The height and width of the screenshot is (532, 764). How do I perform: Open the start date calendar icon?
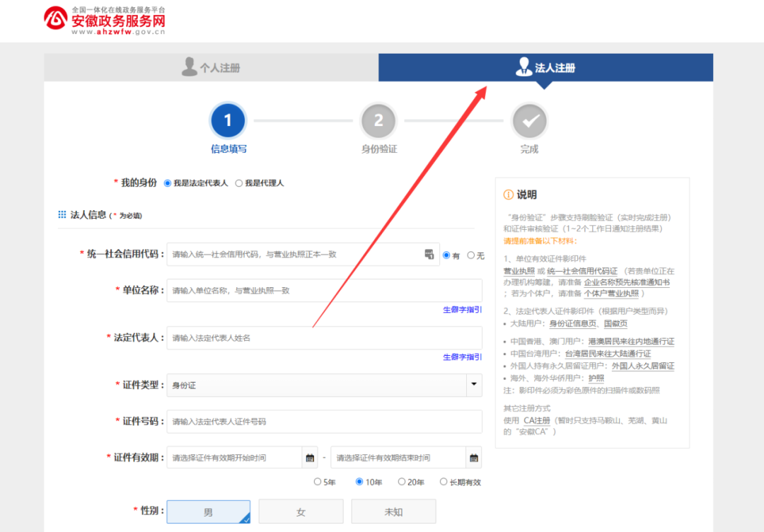tap(310, 458)
